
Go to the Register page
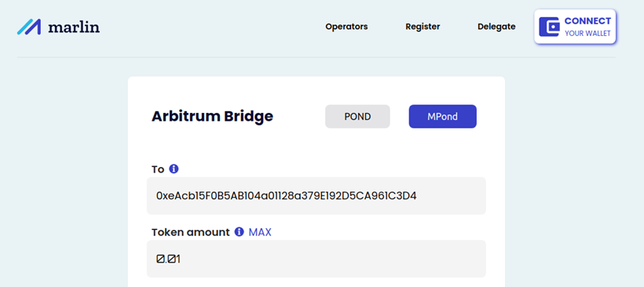click(423, 27)
